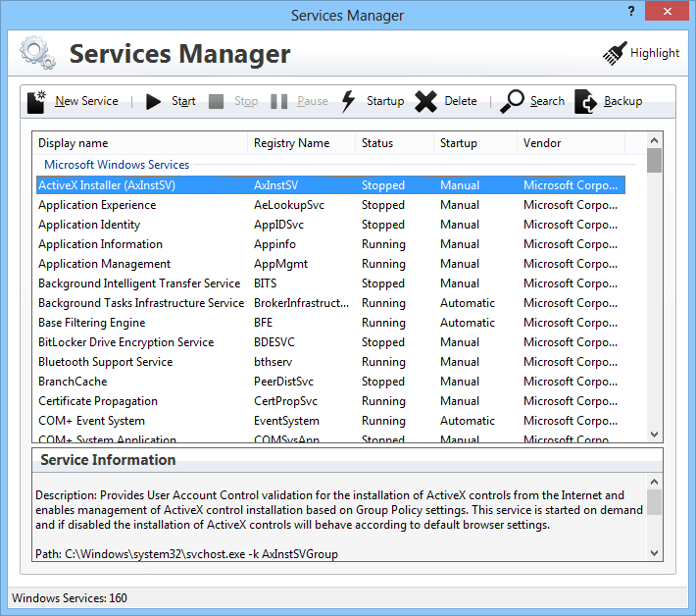
Task: Click the Stop square icon
Action: (x=217, y=101)
